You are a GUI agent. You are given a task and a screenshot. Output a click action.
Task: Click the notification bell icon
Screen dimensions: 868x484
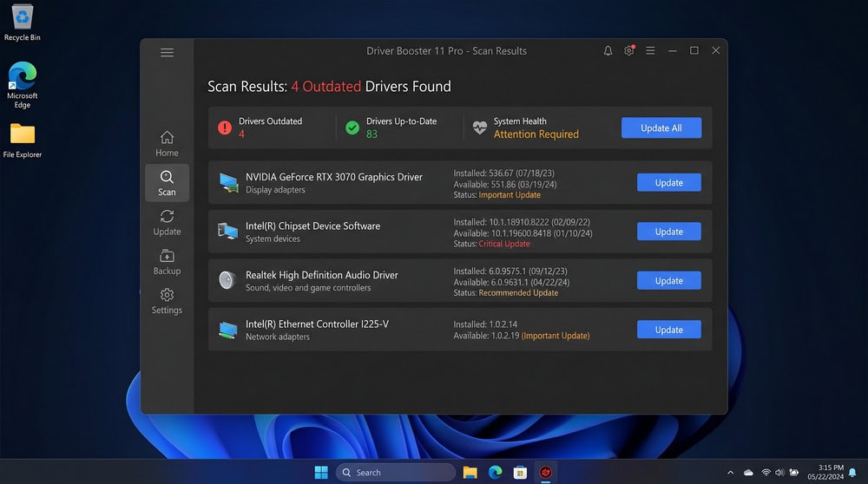coord(608,51)
